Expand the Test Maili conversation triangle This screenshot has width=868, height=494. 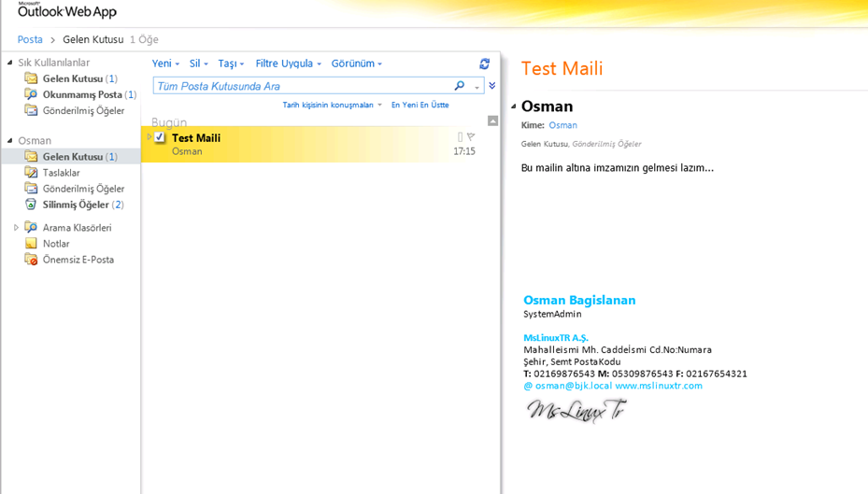point(149,136)
